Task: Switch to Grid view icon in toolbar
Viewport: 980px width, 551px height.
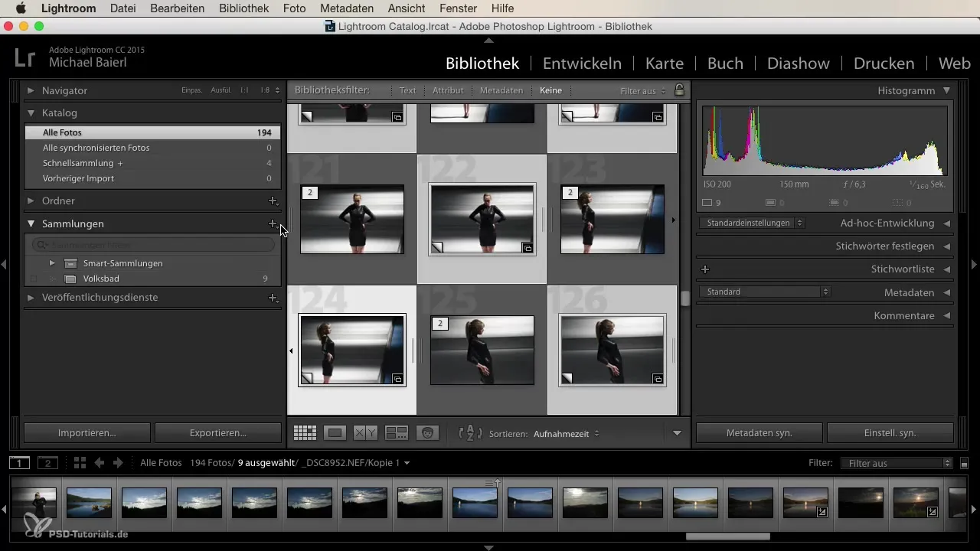Action: coord(305,433)
